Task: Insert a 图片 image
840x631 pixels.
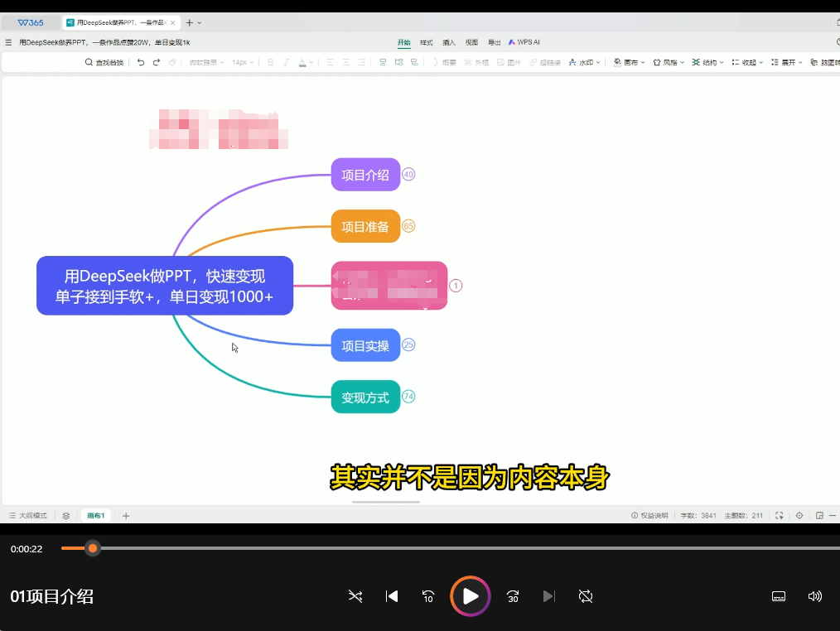Action: pos(509,62)
